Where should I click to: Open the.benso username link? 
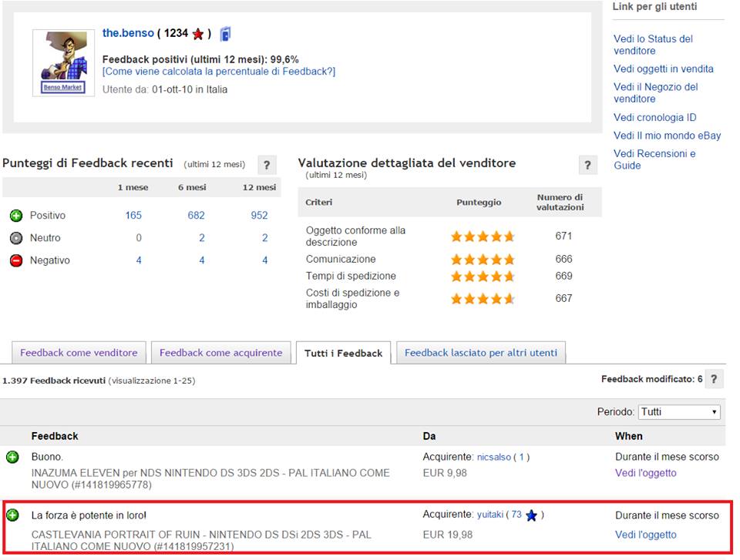128,33
